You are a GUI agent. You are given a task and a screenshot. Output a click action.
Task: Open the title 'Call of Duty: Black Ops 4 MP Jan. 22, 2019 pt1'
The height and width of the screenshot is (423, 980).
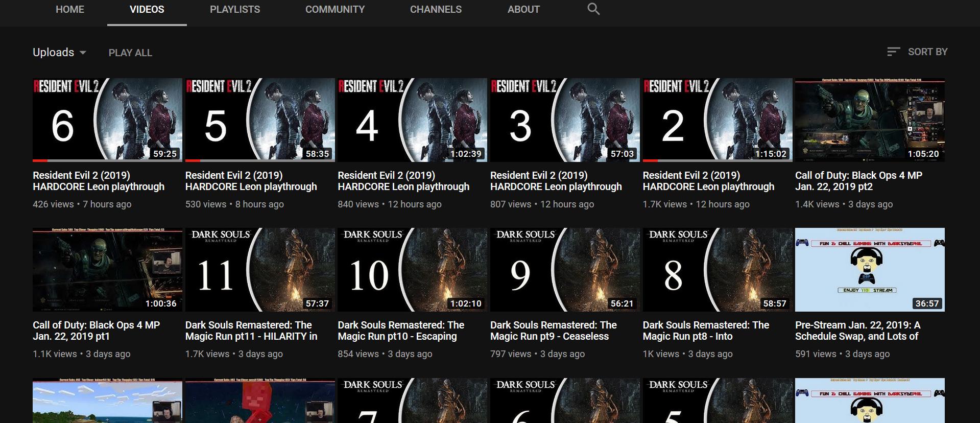97,331
